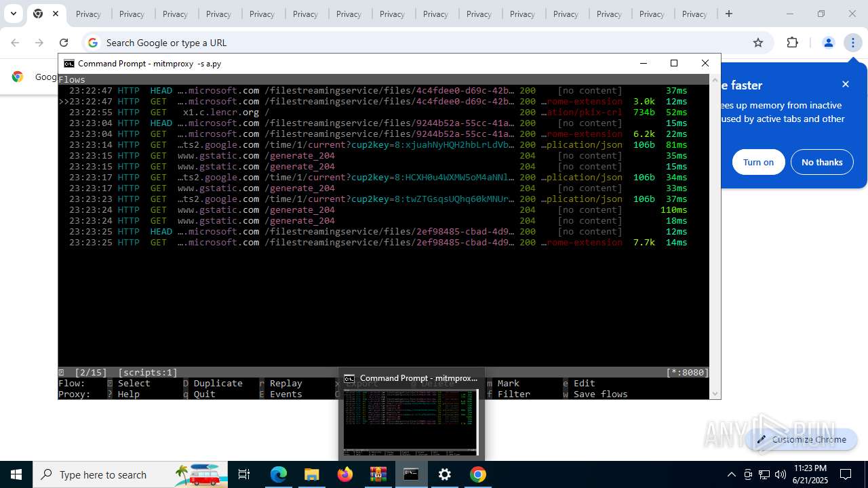
Task: Select the 7.7k GET microsoft.com flow
Action: click(378, 243)
